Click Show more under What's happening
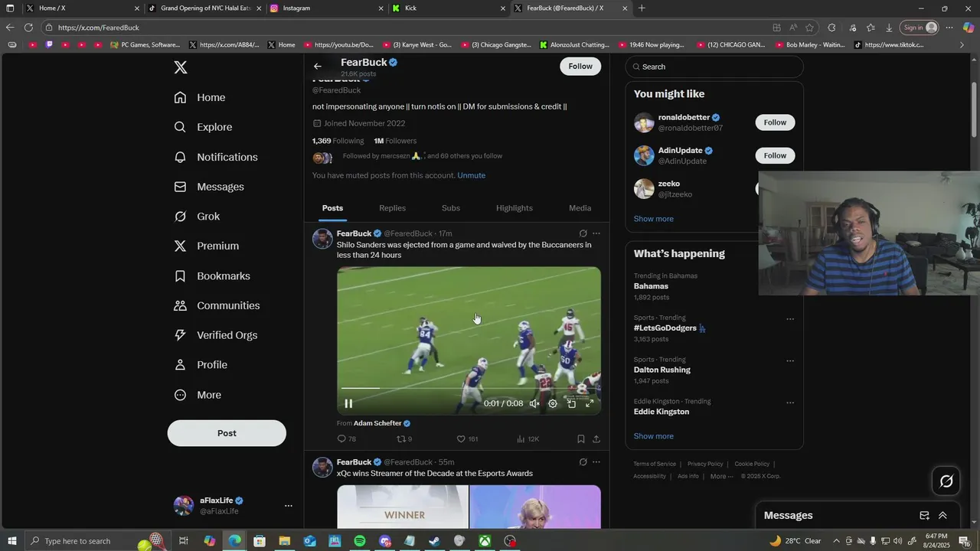This screenshot has width=980, height=551. pyautogui.click(x=654, y=436)
